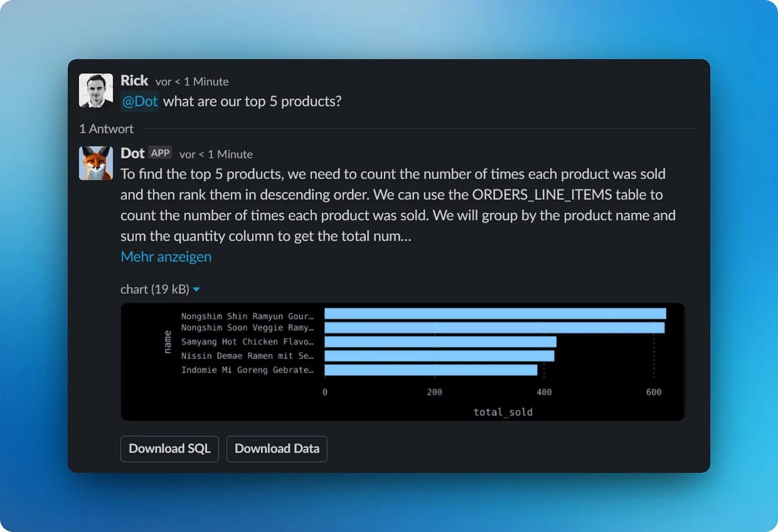Click the Indomie Mi Goreng bar

pos(431,370)
